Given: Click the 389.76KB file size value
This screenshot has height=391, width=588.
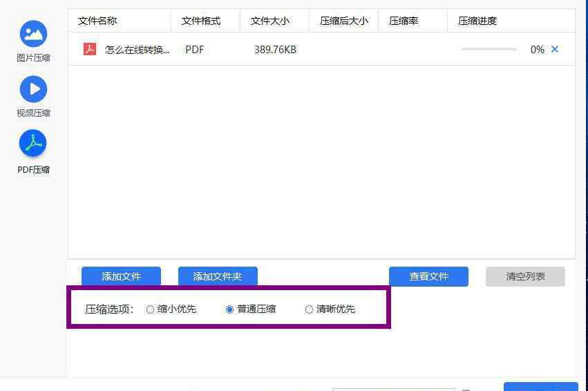Looking at the screenshot, I should pyautogui.click(x=275, y=50).
